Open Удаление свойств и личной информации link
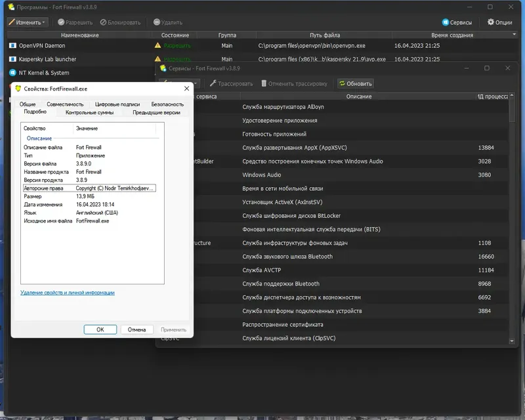 tap(68, 293)
